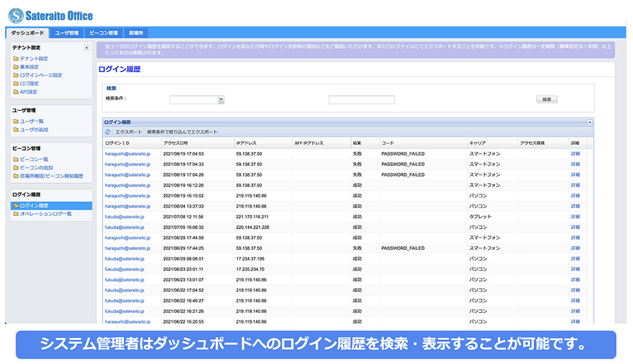Click the folder icon beside テナント設定
The height and width of the screenshot is (364, 633).
[x=16, y=59]
